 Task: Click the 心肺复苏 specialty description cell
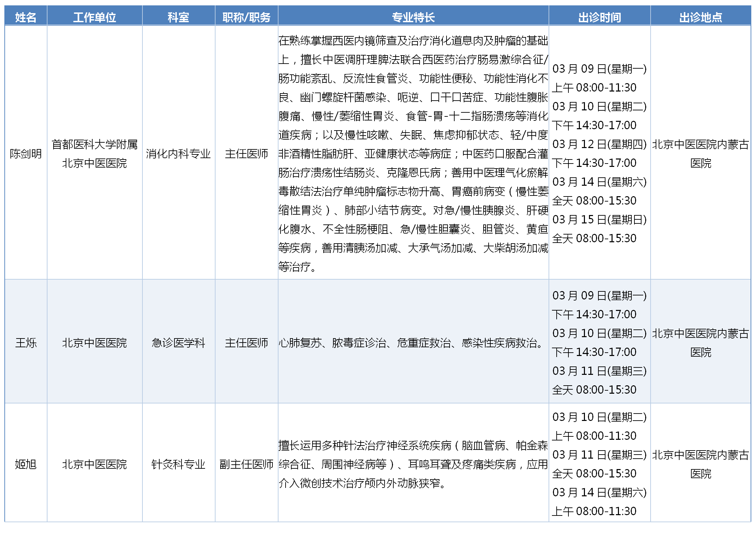click(411, 343)
